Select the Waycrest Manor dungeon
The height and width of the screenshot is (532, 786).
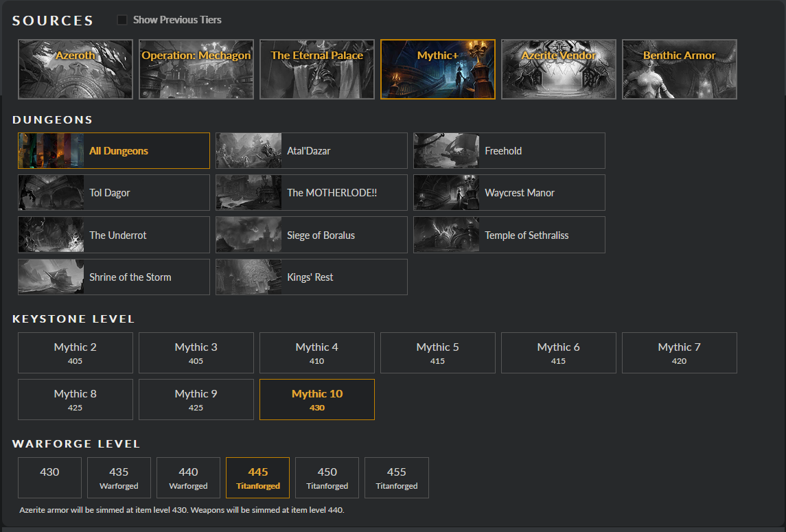tap(509, 192)
